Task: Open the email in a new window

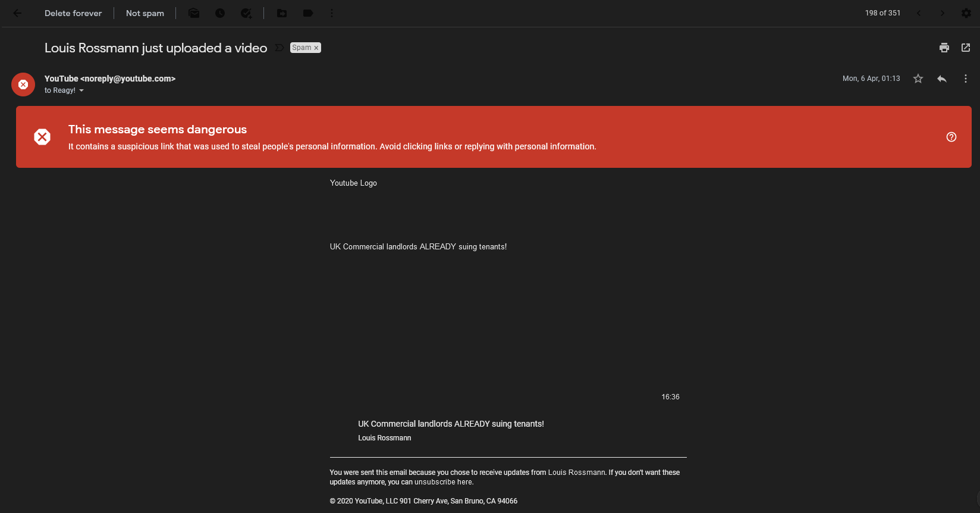Action: pos(966,48)
